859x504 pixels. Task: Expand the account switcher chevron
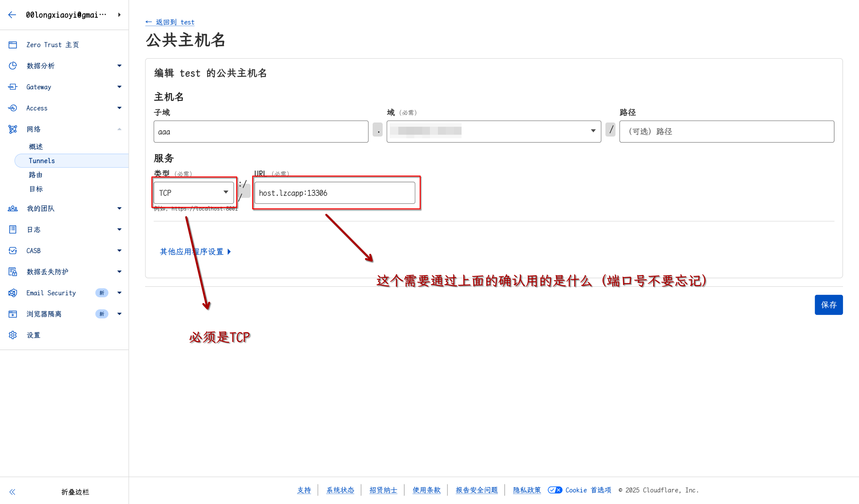[x=119, y=15]
